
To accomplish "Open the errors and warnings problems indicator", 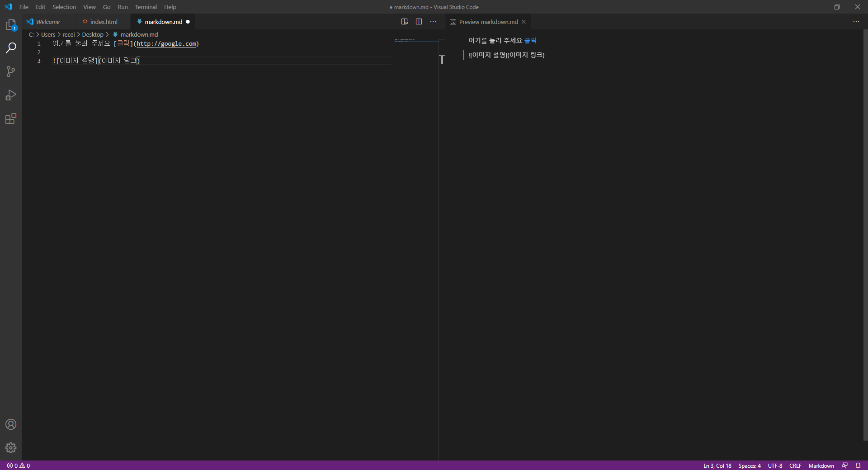I will [x=19, y=465].
